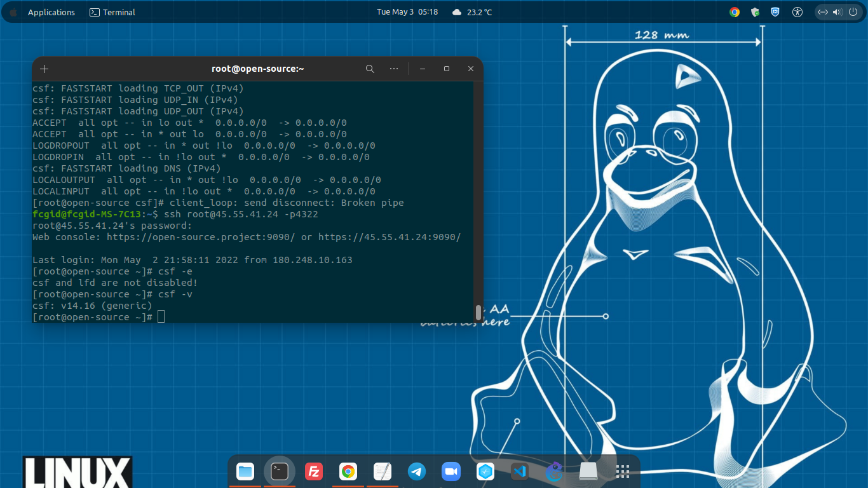Click the 'csf: FASTSTART loading TCP_OUT (IPv4)' line
868x488 pixels.
click(138, 88)
